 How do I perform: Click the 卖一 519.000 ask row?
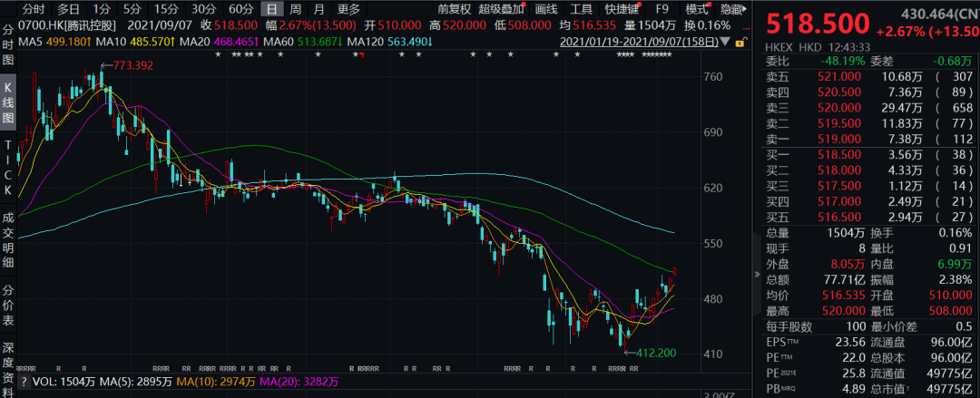pyautogui.click(x=871, y=138)
